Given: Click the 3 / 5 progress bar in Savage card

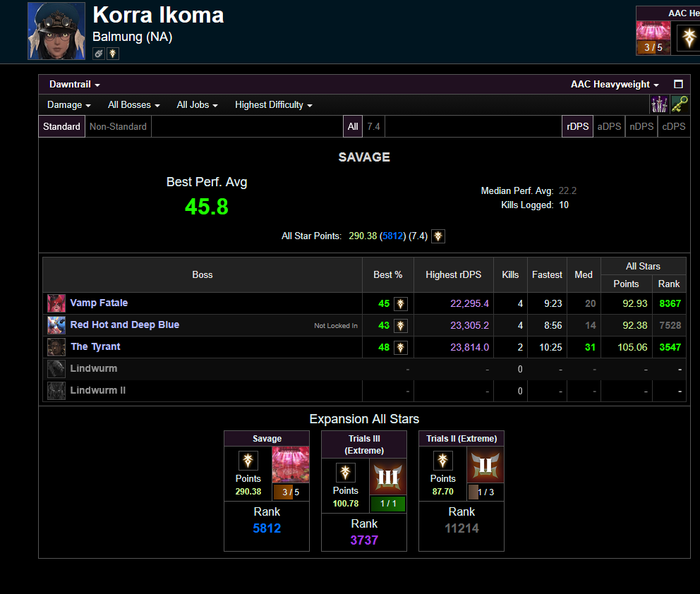Looking at the screenshot, I should [x=291, y=492].
